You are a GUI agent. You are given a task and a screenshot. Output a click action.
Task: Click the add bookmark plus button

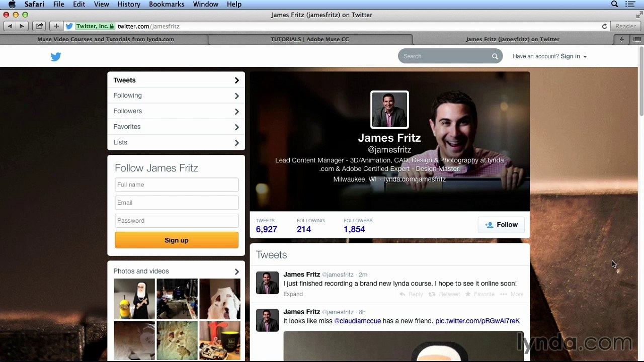pyautogui.click(x=56, y=26)
